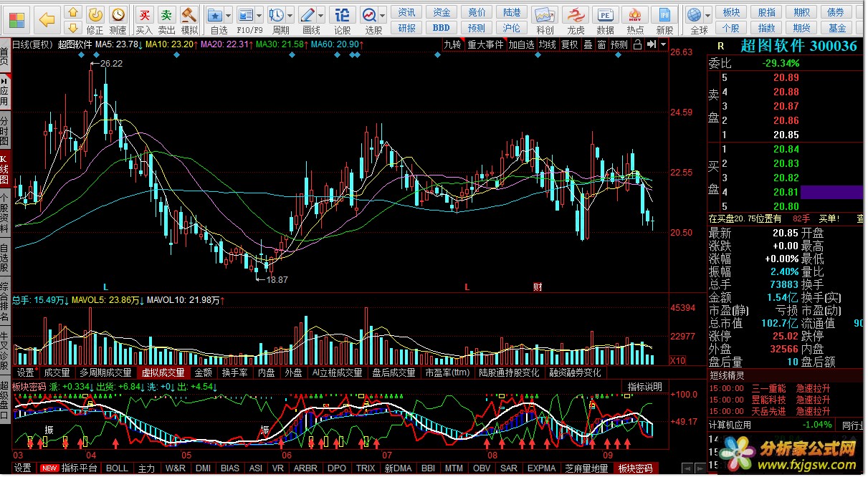Open the 指标平台 indicator platform

79,468
